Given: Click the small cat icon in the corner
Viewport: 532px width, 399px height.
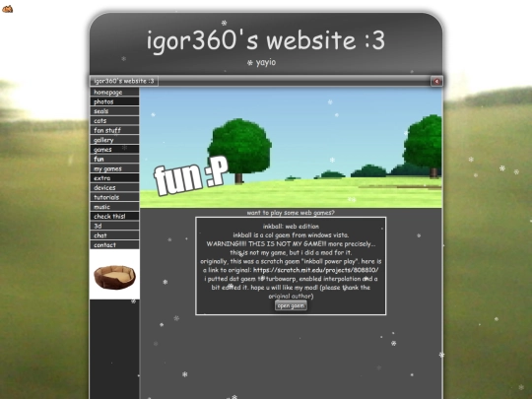Looking at the screenshot, I should pos(7,9).
